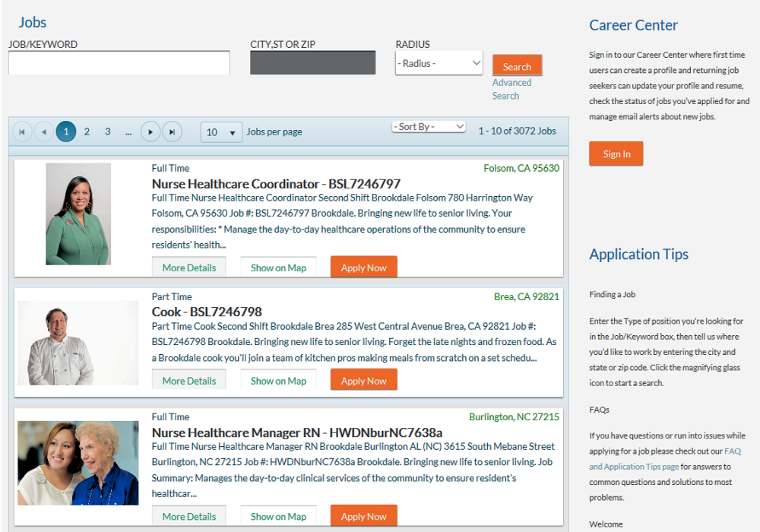Click the City, ST or Zip field
This screenshot has width=760, height=532.
click(312, 62)
